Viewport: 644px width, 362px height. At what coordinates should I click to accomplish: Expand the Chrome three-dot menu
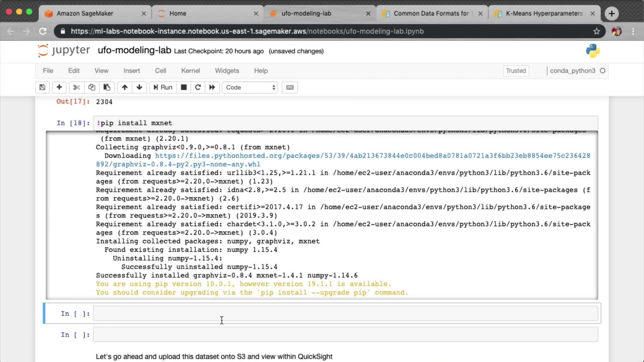click(x=633, y=32)
